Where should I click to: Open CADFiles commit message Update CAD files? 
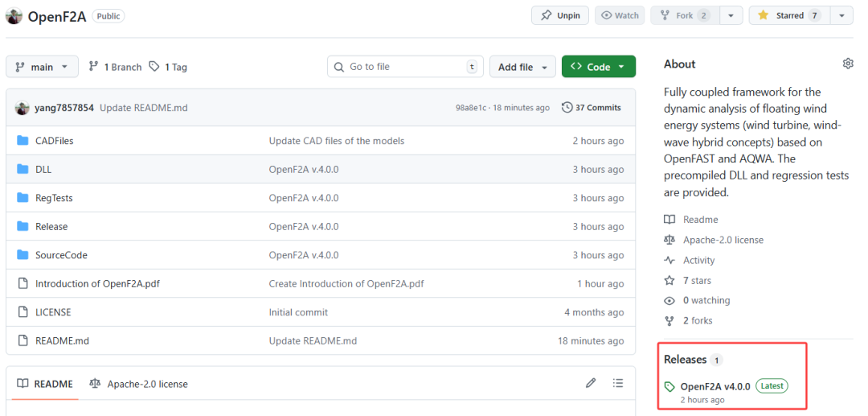[337, 141]
